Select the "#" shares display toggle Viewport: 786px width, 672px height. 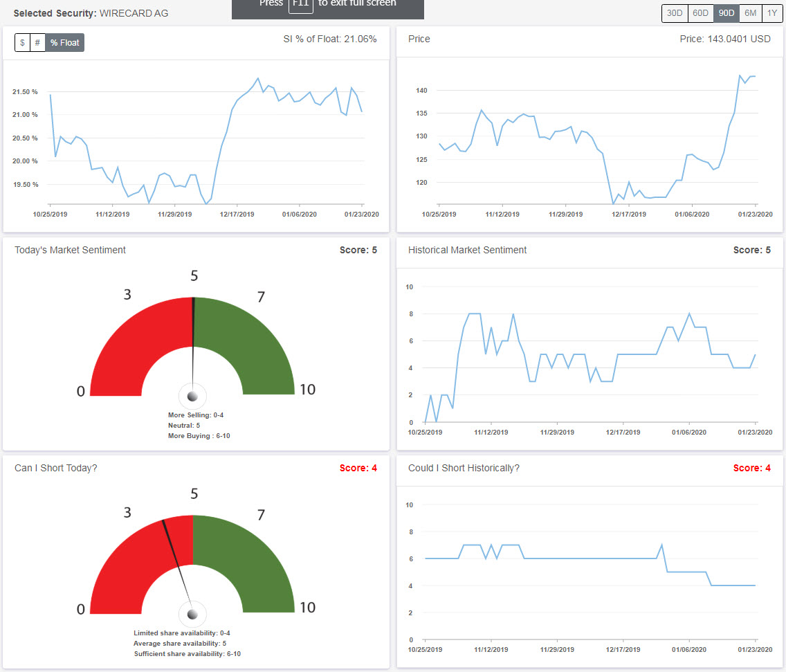pos(37,42)
